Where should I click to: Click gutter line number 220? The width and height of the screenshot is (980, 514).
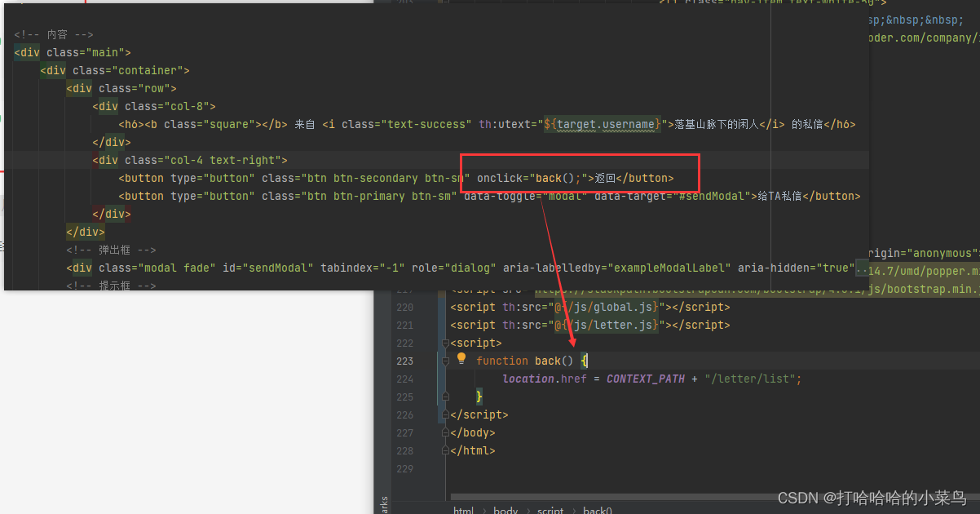click(404, 308)
